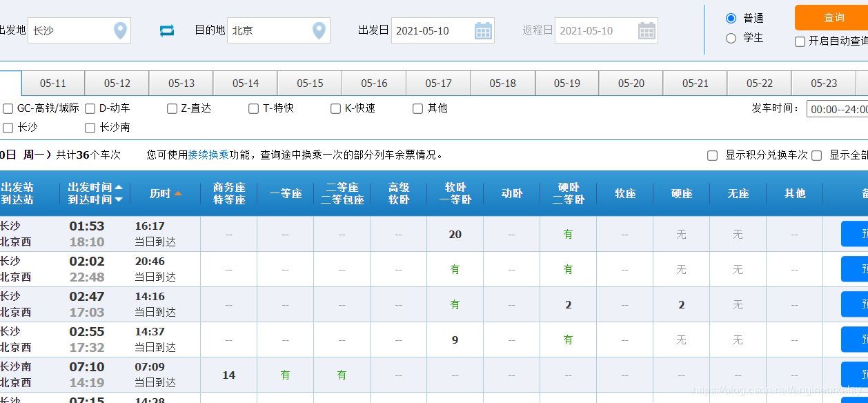Click the departure station location pin icon

120,30
